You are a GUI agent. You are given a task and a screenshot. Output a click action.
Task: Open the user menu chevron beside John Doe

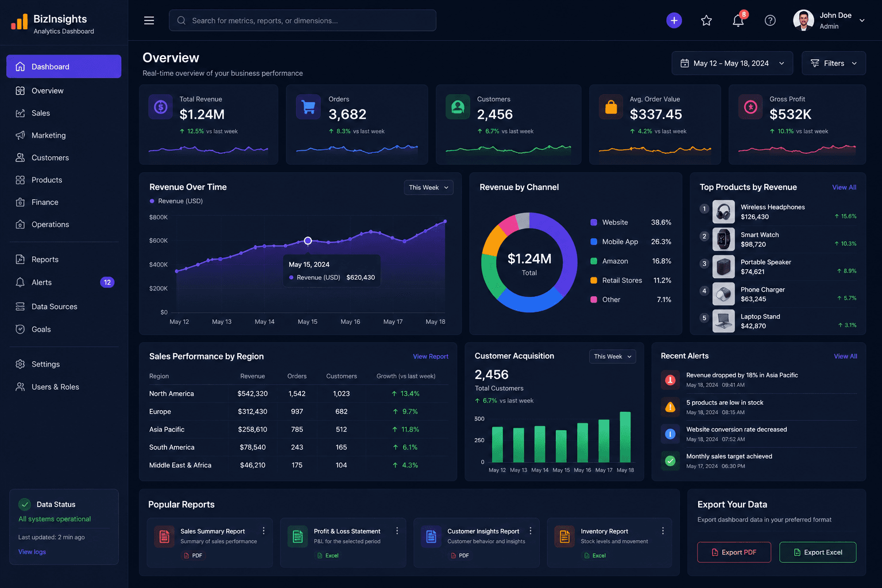point(862,20)
